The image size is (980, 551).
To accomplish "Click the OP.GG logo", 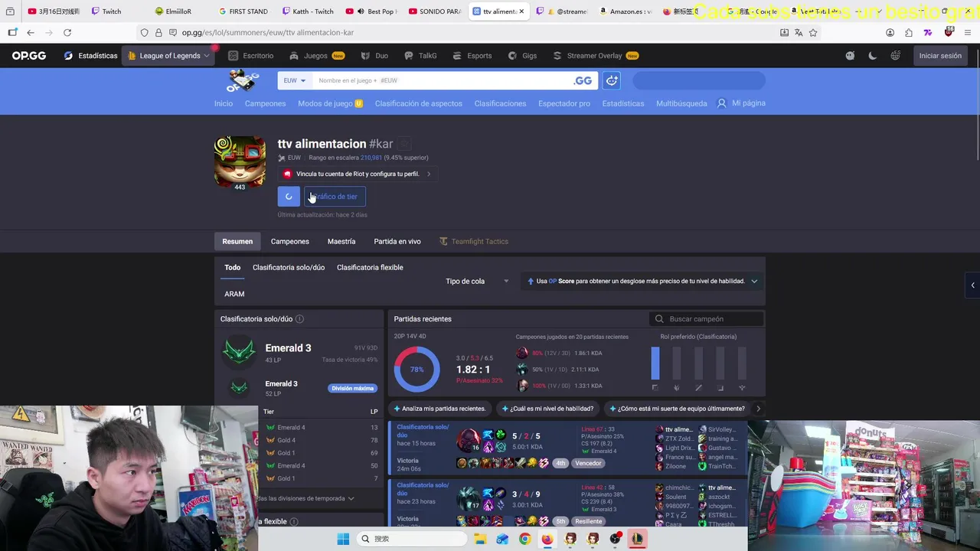I will [x=29, y=56].
